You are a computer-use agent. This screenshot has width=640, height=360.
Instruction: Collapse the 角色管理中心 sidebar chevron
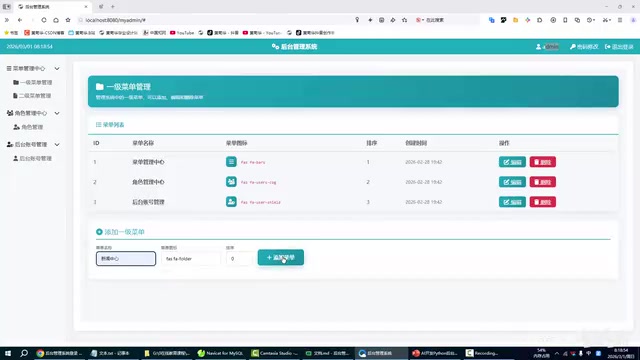[57, 113]
